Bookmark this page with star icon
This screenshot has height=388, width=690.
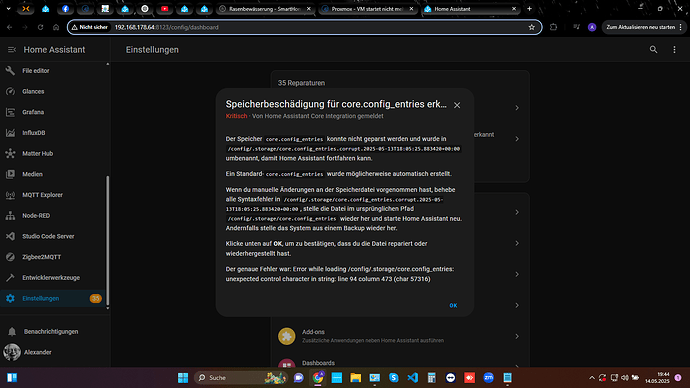coord(532,27)
